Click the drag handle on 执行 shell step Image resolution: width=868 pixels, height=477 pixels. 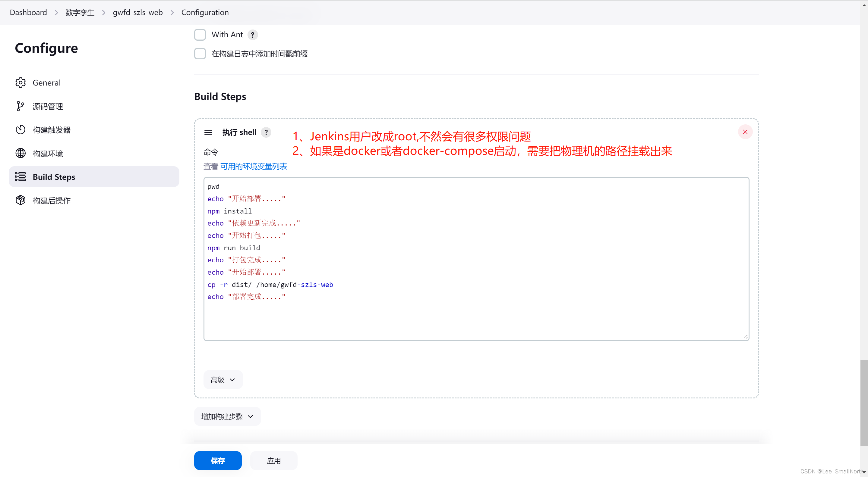pos(208,132)
